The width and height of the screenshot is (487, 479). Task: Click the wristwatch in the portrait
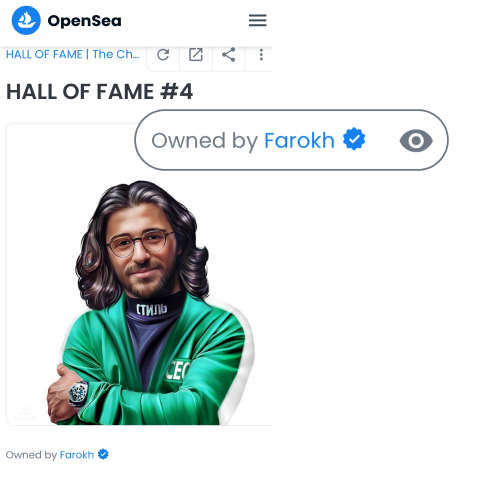(79, 394)
